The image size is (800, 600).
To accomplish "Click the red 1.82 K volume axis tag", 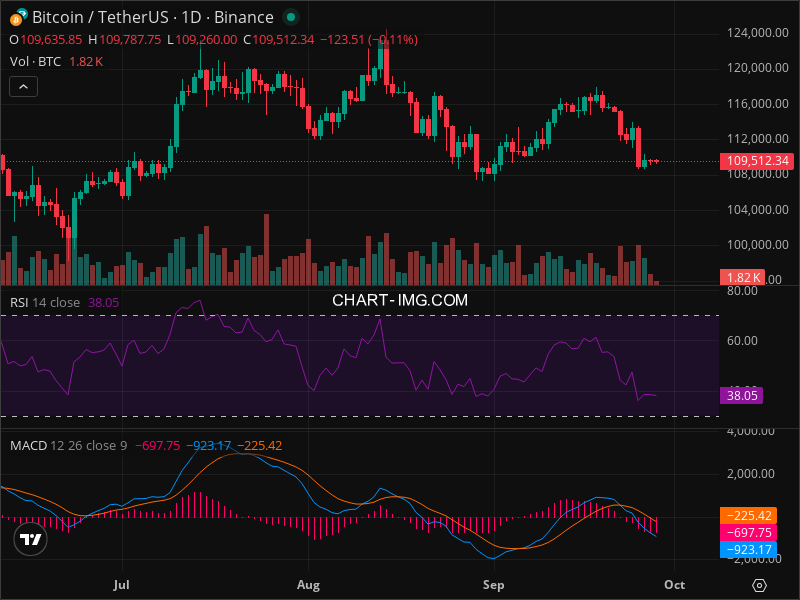I will coord(741,277).
